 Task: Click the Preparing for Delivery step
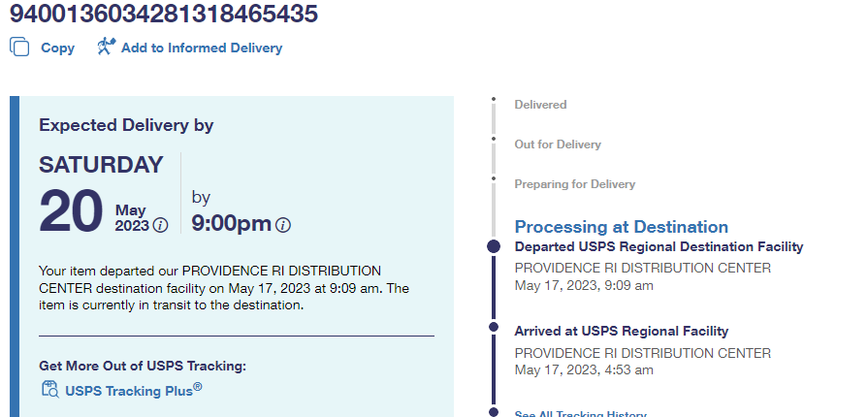pyautogui.click(x=574, y=184)
